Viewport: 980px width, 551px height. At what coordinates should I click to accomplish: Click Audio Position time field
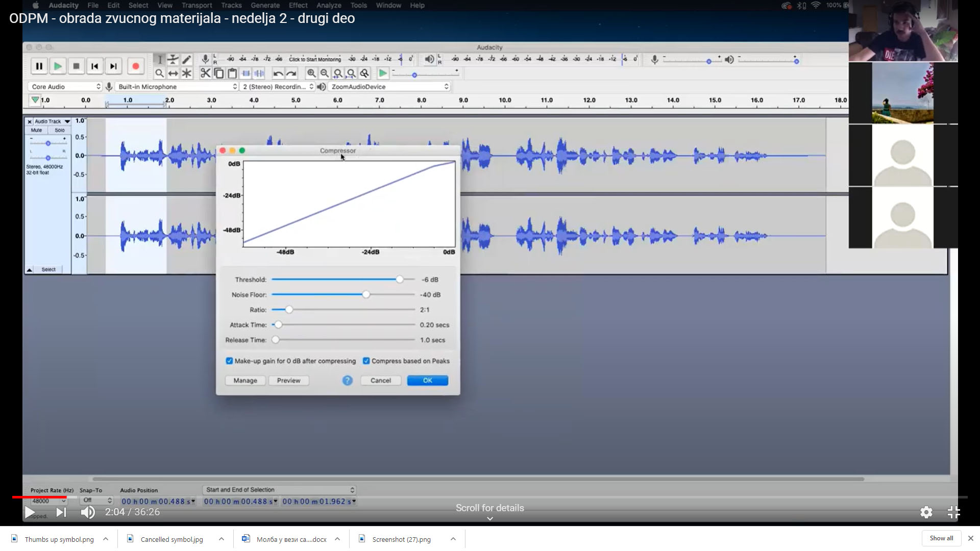(158, 502)
